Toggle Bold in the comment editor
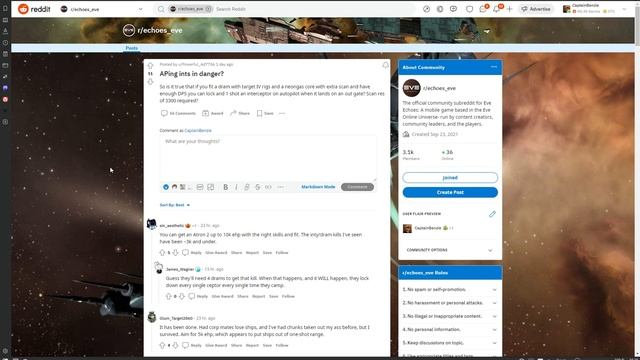The width and height of the screenshot is (640, 360). pyautogui.click(x=225, y=187)
